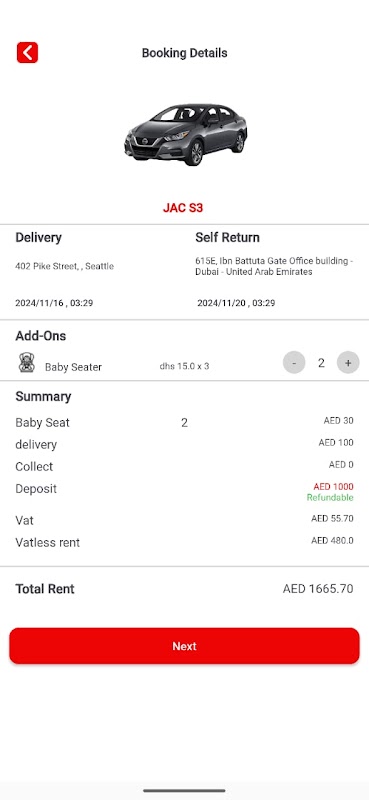Viewport: 369px width, 800px height.
Task: Tap the delivery date 2024/11/16
Action: pos(54,303)
